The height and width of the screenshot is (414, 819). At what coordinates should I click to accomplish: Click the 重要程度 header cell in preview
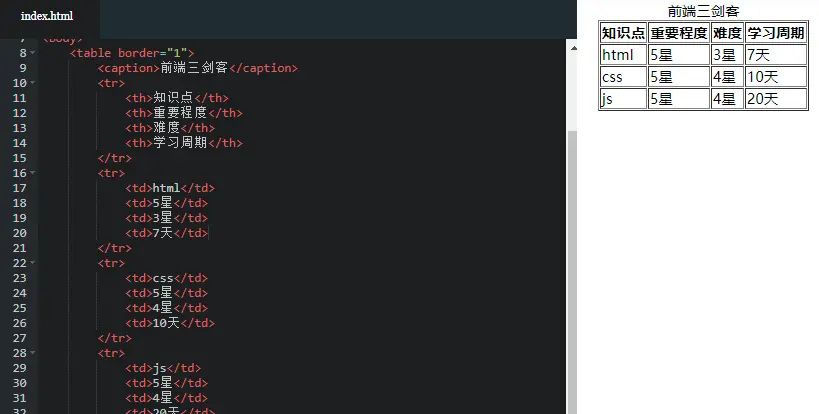(679, 32)
